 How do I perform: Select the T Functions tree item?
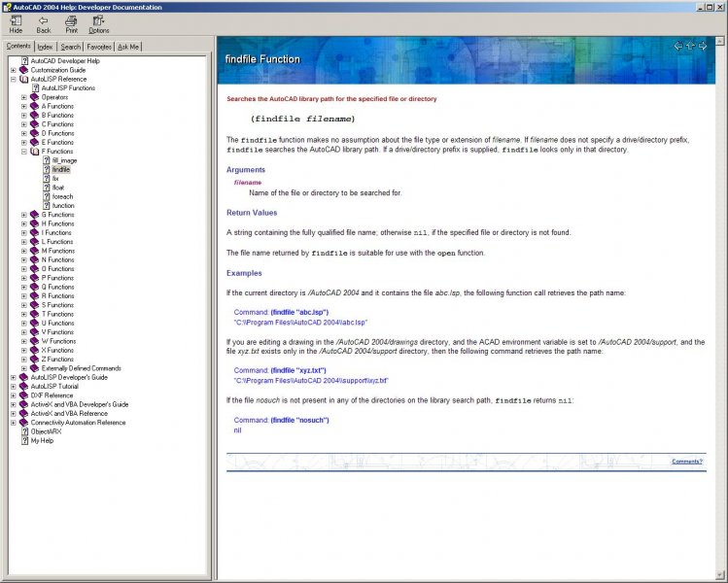click(x=57, y=314)
